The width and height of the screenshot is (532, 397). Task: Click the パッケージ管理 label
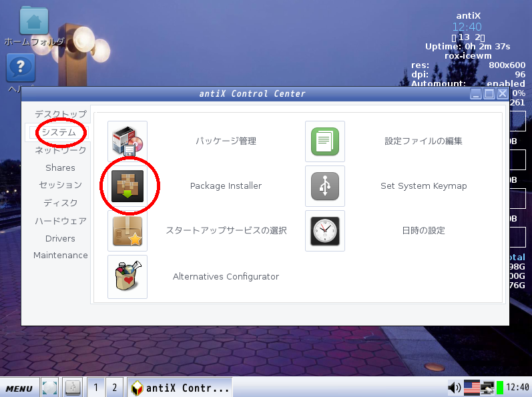point(226,141)
